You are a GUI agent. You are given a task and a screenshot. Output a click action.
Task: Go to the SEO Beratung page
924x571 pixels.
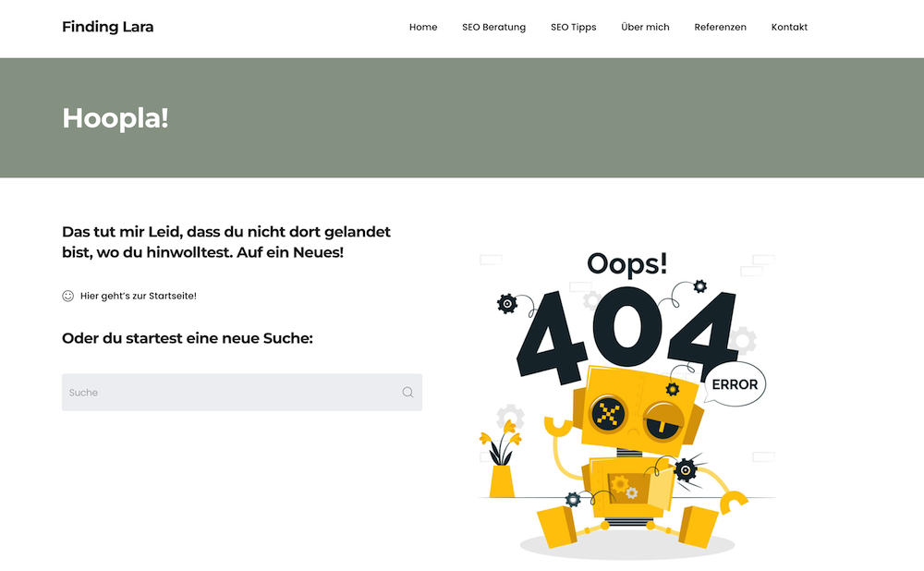(493, 27)
